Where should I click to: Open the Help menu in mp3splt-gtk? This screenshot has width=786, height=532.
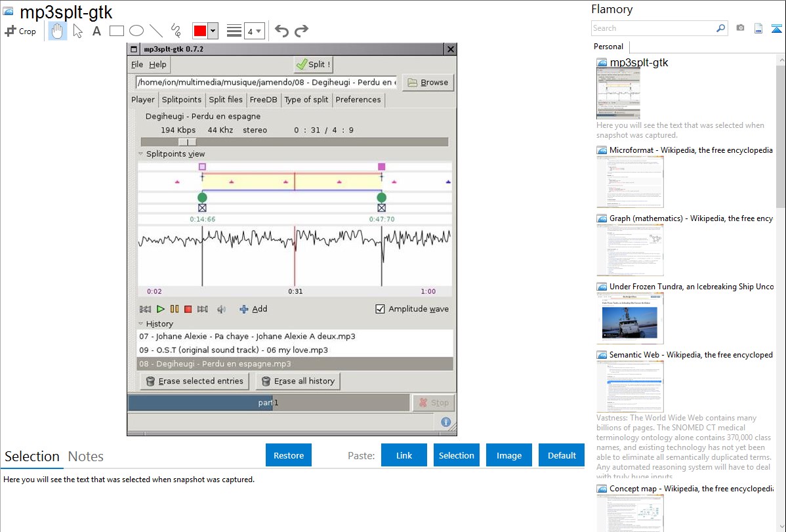[x=157, y=64]
